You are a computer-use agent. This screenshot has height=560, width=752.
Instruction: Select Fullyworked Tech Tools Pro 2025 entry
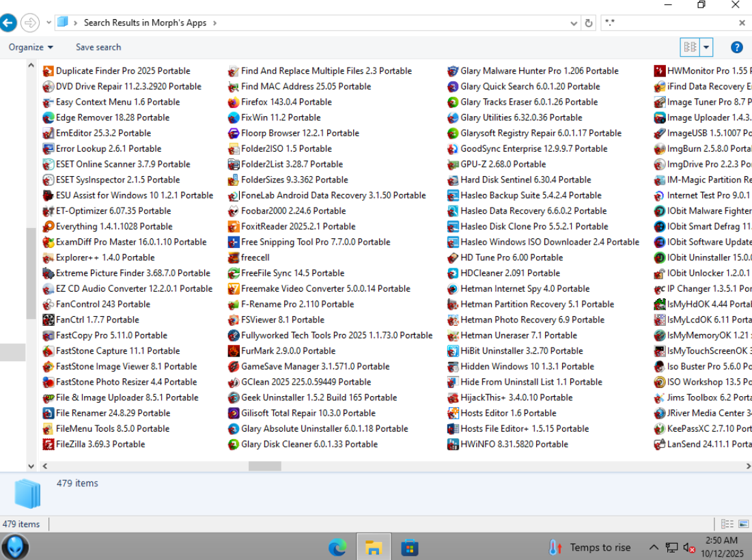(331, 335)
